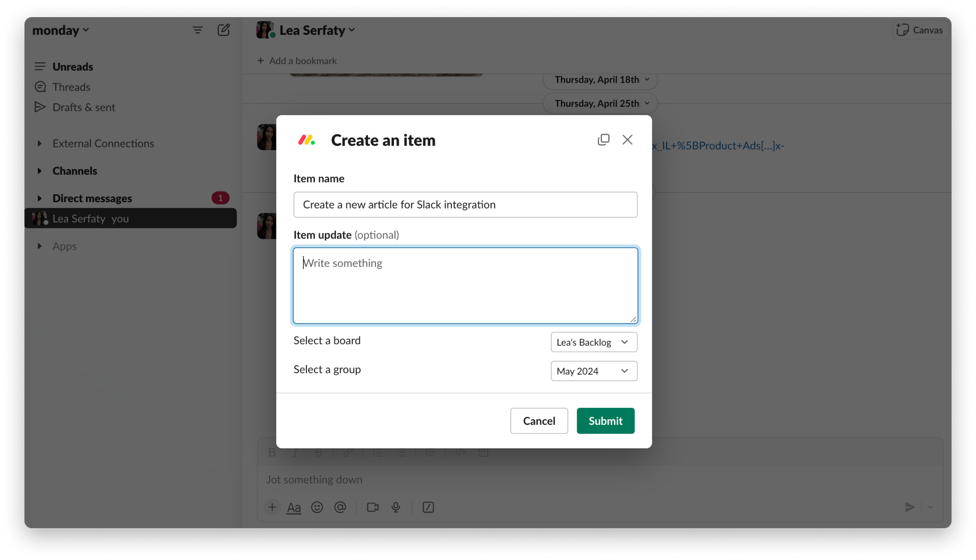Screen dimensions: 976x560
Task: Expand the External Connections section
Action: 40,144
